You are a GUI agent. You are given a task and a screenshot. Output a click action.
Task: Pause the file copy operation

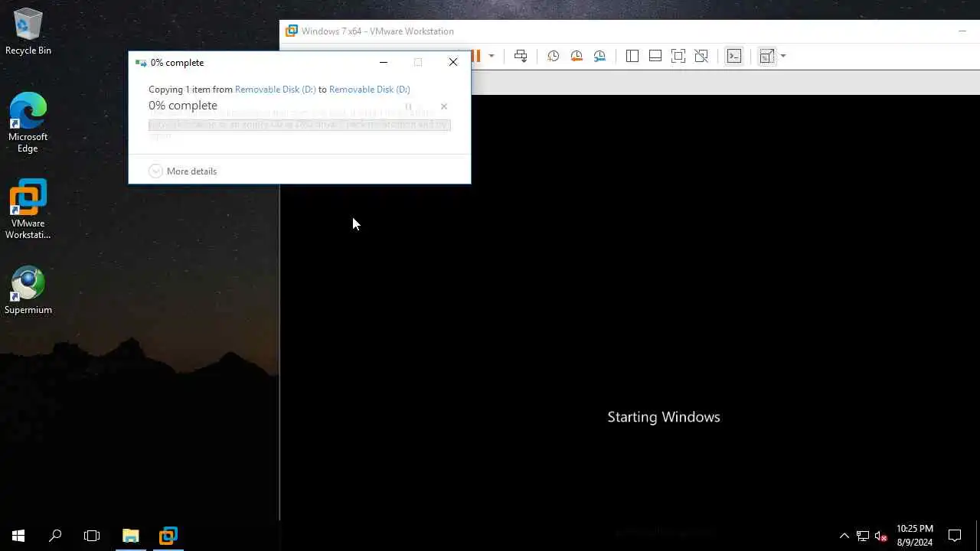(408, 106)
